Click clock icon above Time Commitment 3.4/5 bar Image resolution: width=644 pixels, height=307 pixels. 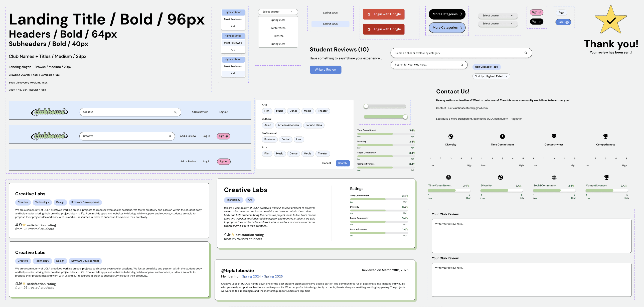coord(448,177)
